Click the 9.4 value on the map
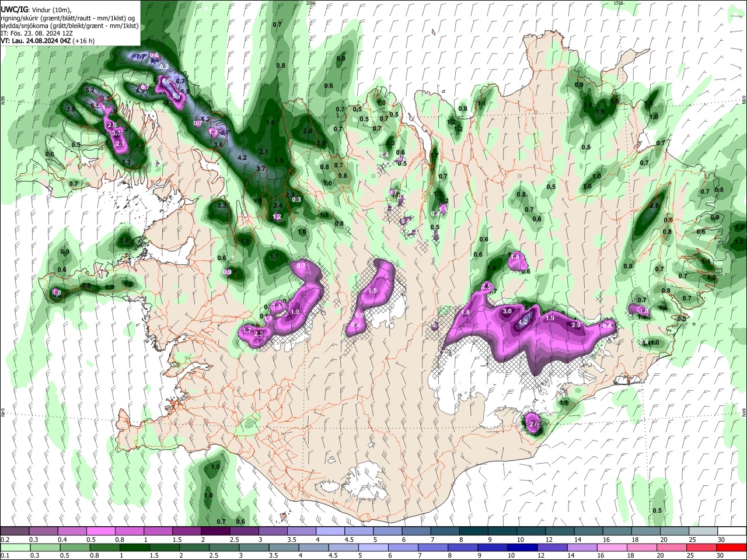Image resolution: width=747 pixels, height=560 pixels. click(155, 61)
